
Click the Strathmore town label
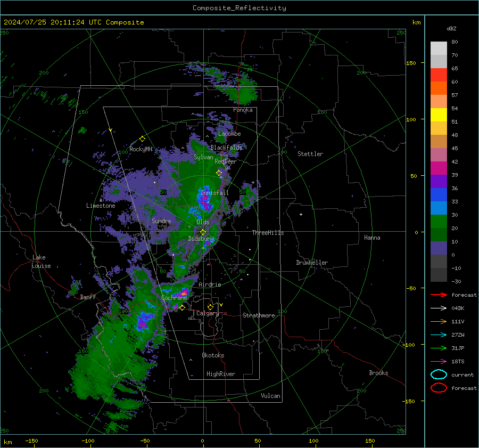tap(259, 315)
